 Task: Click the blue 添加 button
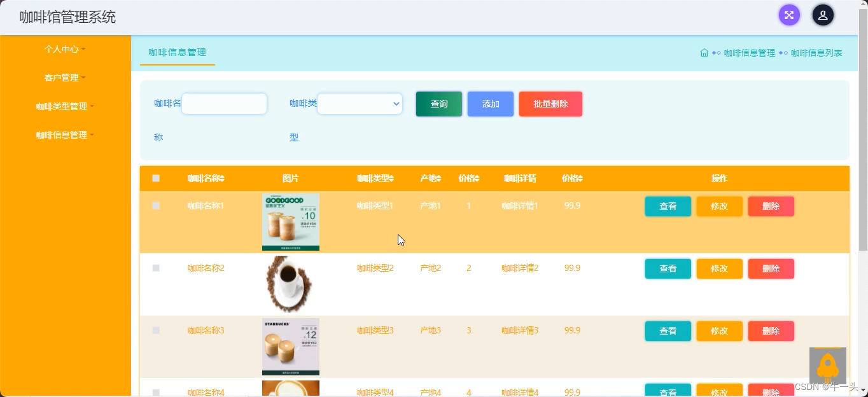491,104
